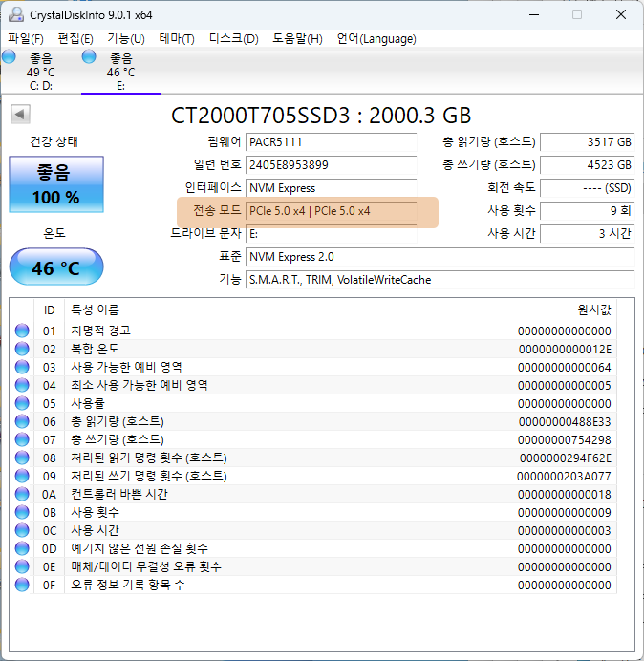Click the 46 °C temperature button

[55, 268]
